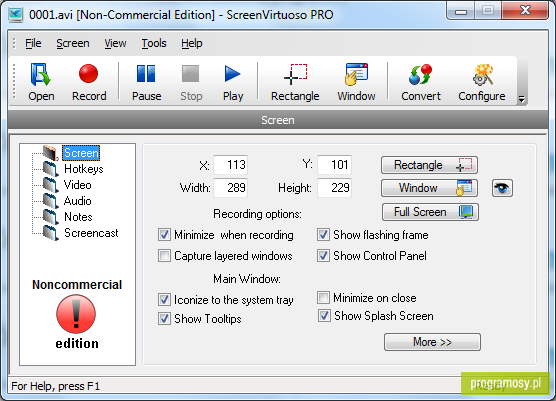Screen dimensions: 556x401
Task: Click the Full Screen button
Action: coord(430,212)
